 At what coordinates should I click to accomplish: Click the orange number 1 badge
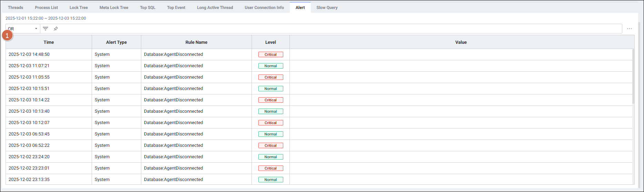(7, 36)
